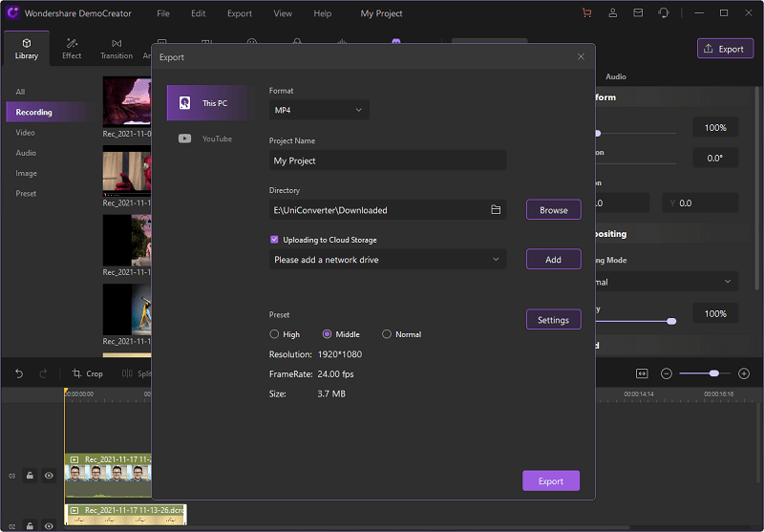Viewport: 764px width, 532px height.
Task: Toggle visibility eye on track 03
Action: pyautogui.click(x=49, y=476)
